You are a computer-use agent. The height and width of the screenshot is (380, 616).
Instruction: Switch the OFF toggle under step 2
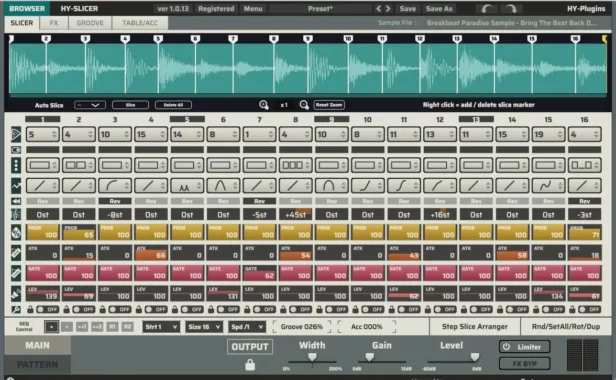point(84,309)
